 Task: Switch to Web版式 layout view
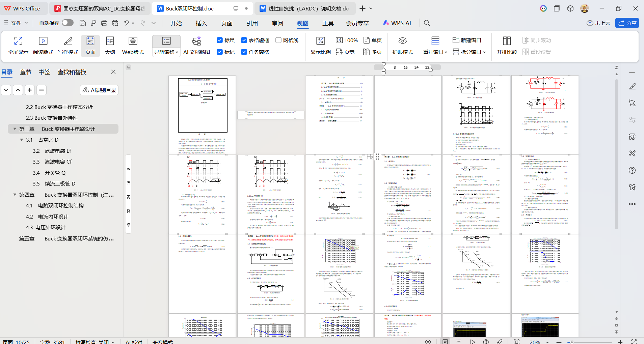133,41
